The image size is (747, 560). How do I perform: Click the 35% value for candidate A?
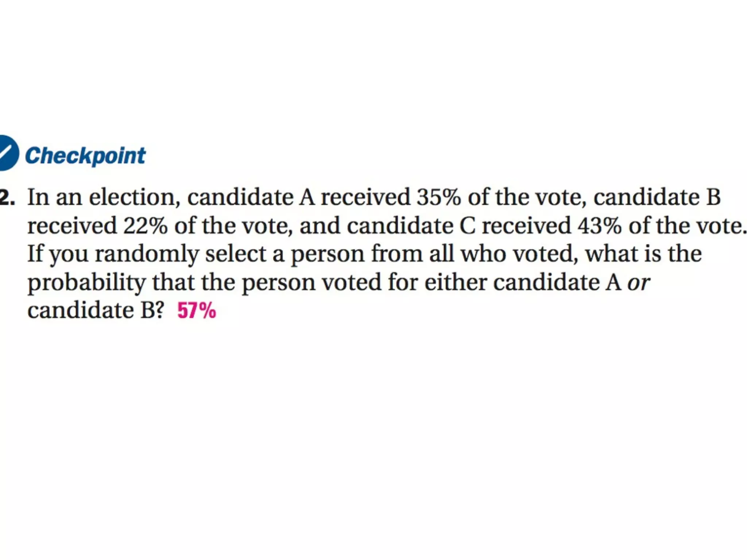tap(439, 197)
